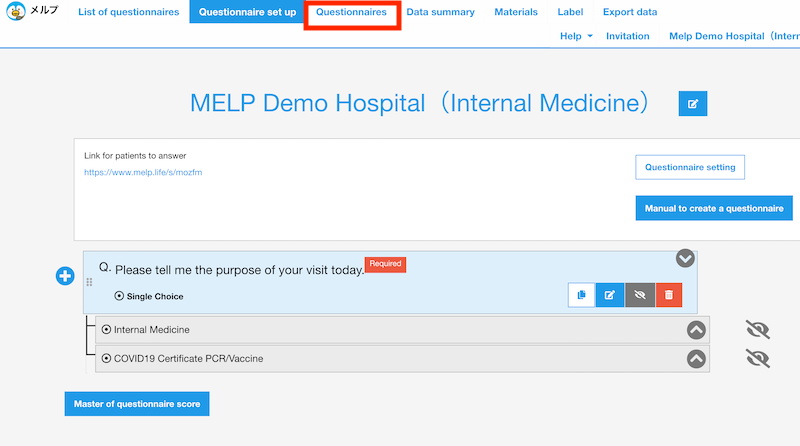This screenshot has width=800, height=446.
Task: Toggle visibility of COVID19 Certificate option
Action: [x=758, y=359]
